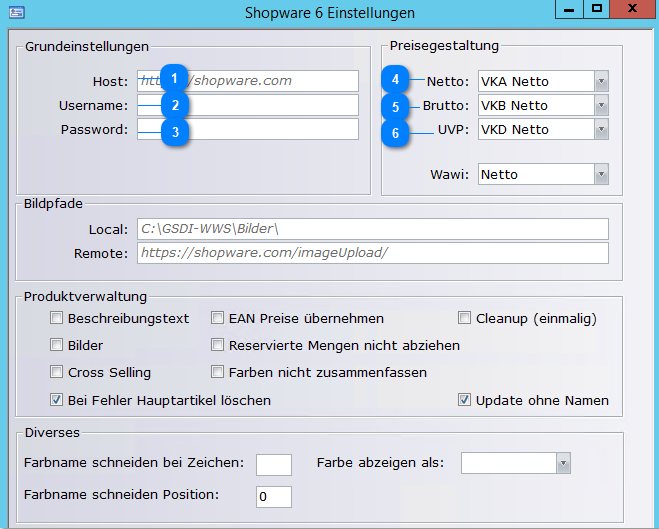Viewport: 659px width, 529px height.
Task: Click the 'Produktverwaltung' group title
Action: (x=85, y=296)
